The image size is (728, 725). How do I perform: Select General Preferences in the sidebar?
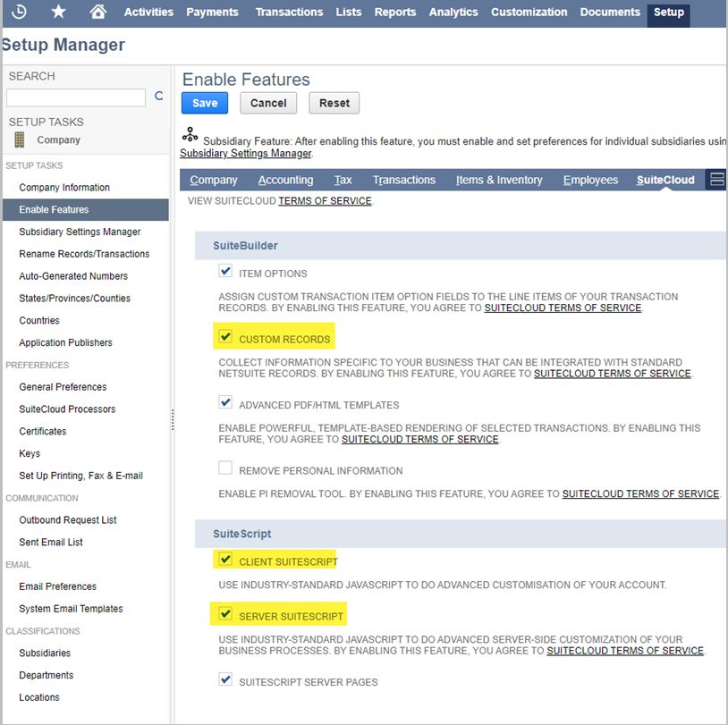[63, 387]
